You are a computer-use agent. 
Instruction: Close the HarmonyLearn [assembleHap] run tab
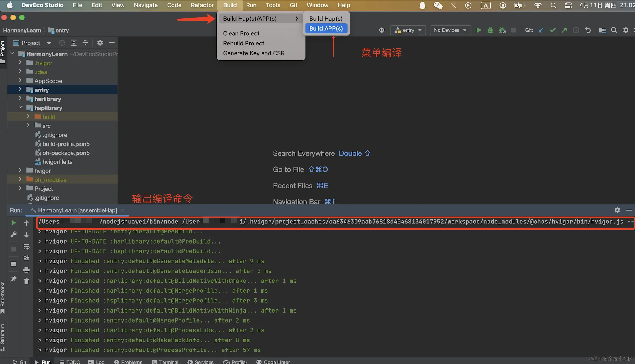click(122, 210)
